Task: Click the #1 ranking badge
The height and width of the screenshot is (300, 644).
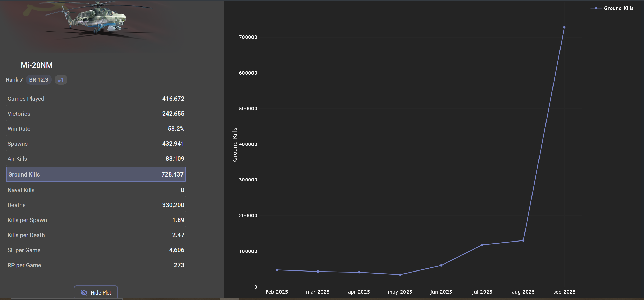Action: (x=61, y=80)
